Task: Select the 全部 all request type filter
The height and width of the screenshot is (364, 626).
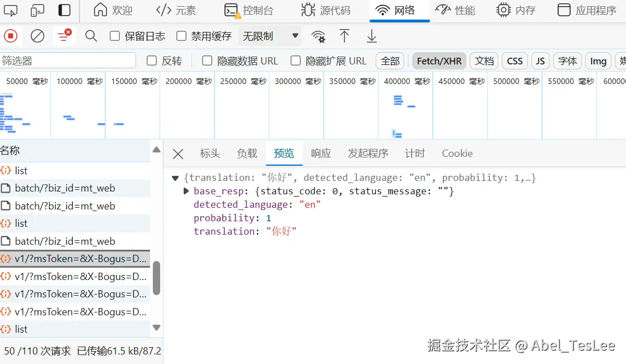Action: pyautogui.click(x=390, y=61)
